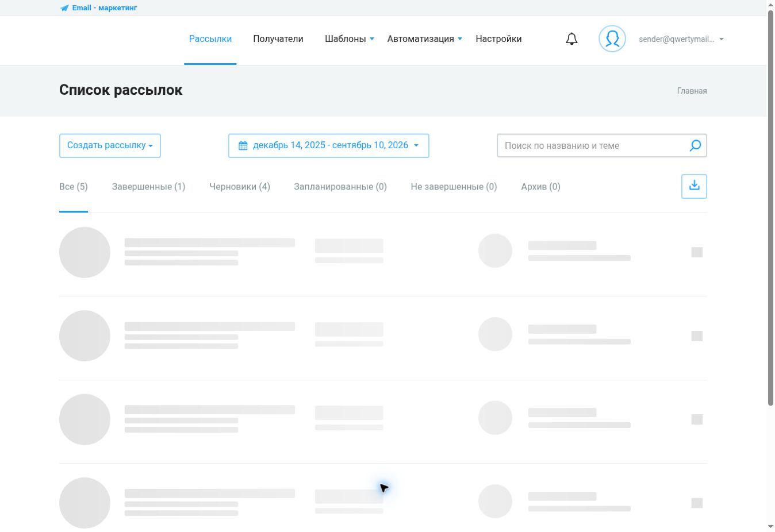Expand the Шаблоны dropdown menu
Screen dimensions: 775x532
(x=350, y=39)
